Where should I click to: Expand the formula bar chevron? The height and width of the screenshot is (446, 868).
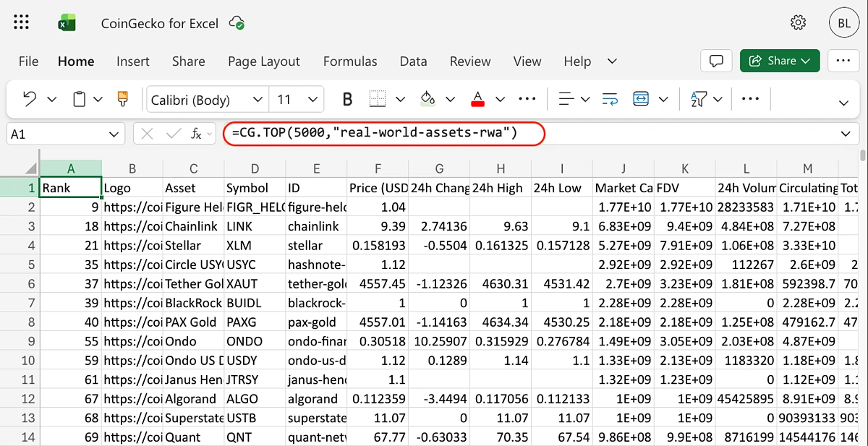click(846, 134)
